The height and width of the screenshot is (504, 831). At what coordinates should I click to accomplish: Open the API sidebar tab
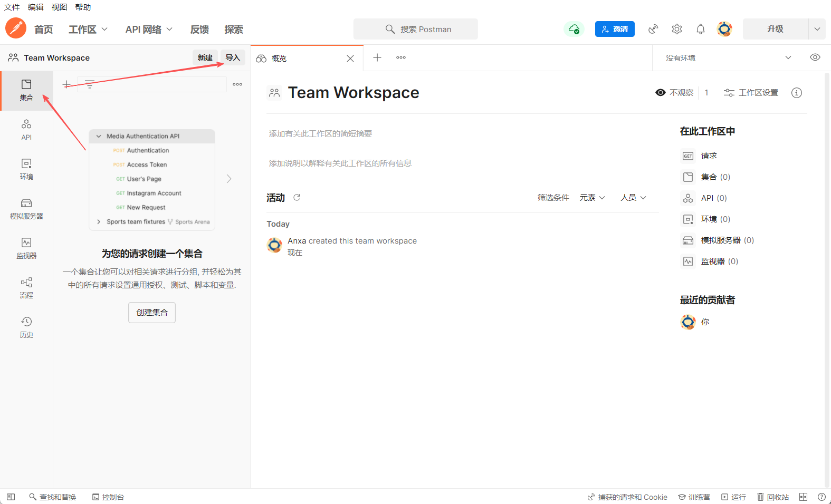click(26, 130)
